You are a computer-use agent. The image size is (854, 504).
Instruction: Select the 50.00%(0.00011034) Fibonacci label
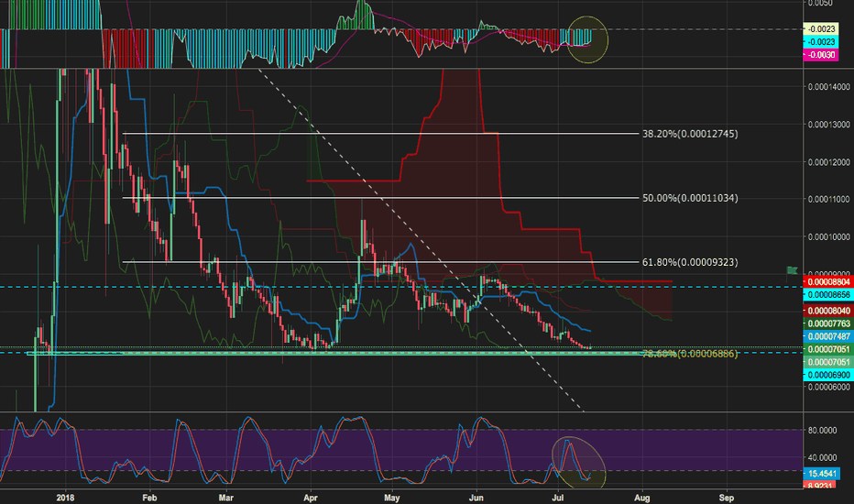[690, 198]
